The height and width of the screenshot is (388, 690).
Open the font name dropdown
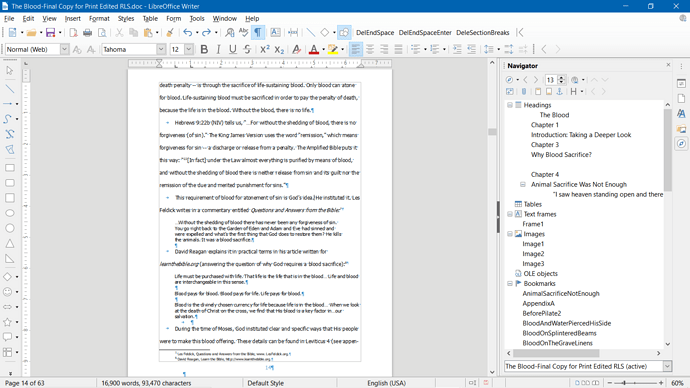click(161, 49)
